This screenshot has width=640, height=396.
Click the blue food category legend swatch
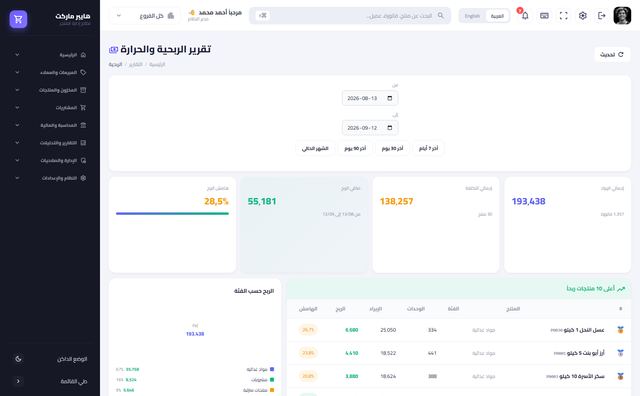[272, 369]
